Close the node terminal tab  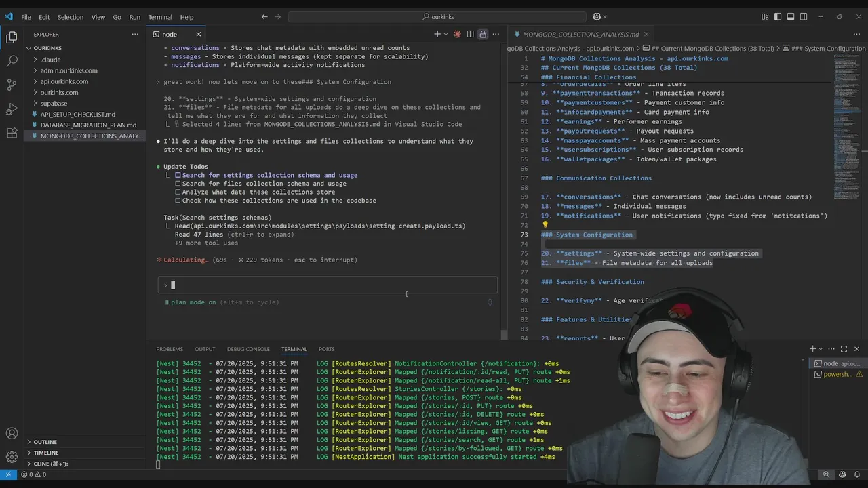click(x=199, y=34)
